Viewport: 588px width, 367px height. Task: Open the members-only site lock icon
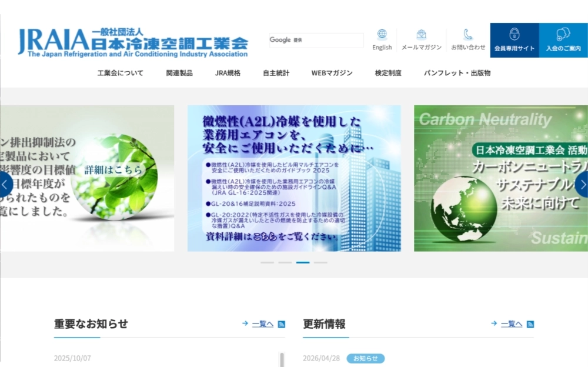[514, 34]
